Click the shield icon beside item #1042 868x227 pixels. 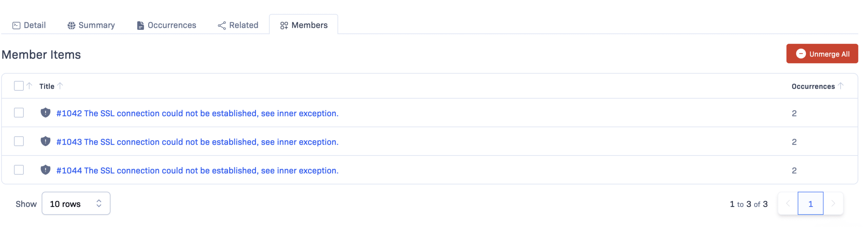tap(45, 113)
